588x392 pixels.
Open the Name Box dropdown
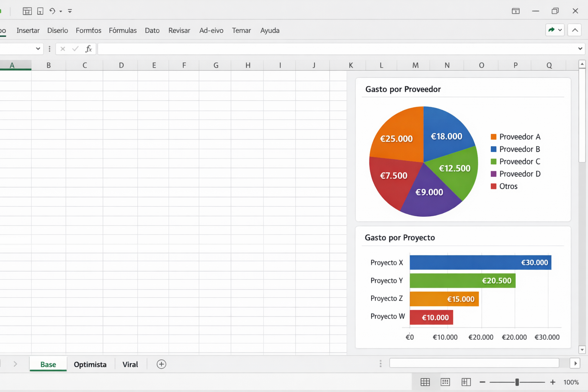point(38,49)
